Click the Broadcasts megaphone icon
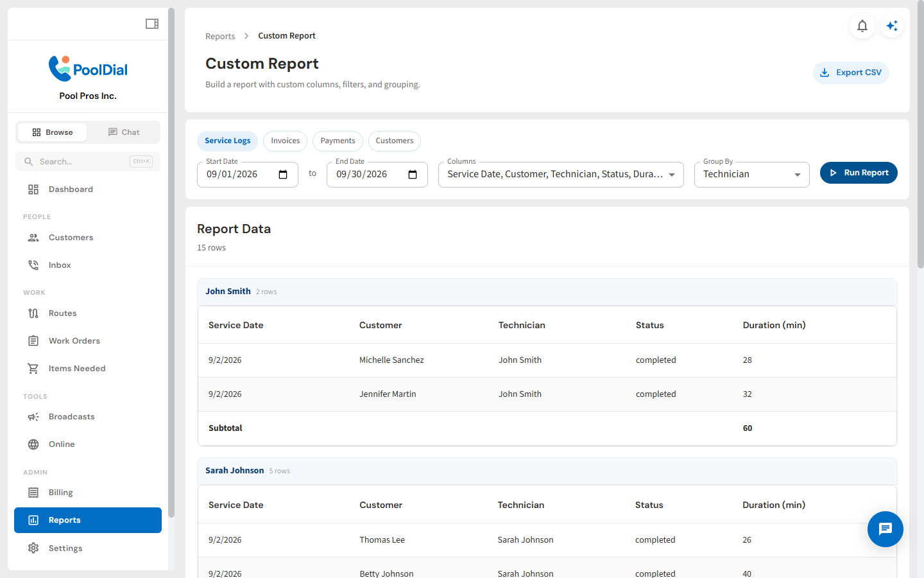Viewport: 924px width, 578px height. (33, 417)
